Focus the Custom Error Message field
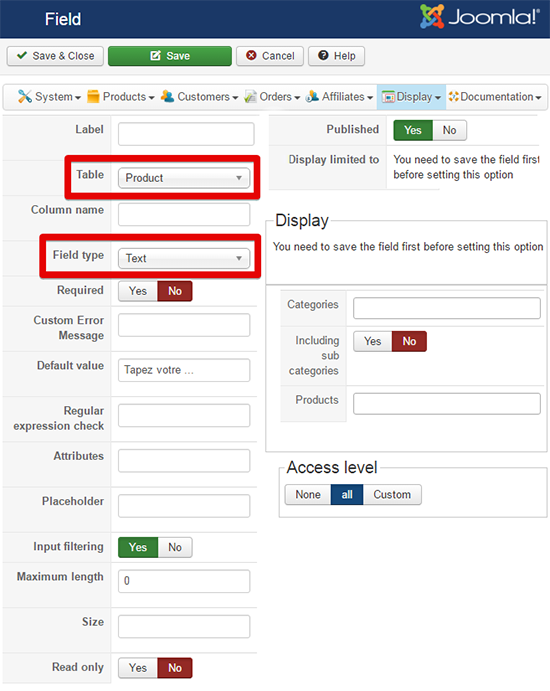This screenshot has width=550, height=691. [184, 325]
